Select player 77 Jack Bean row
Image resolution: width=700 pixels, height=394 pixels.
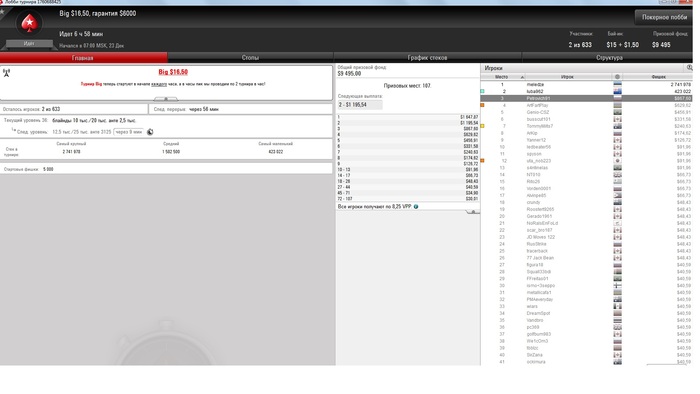click(x=586, y=257)
